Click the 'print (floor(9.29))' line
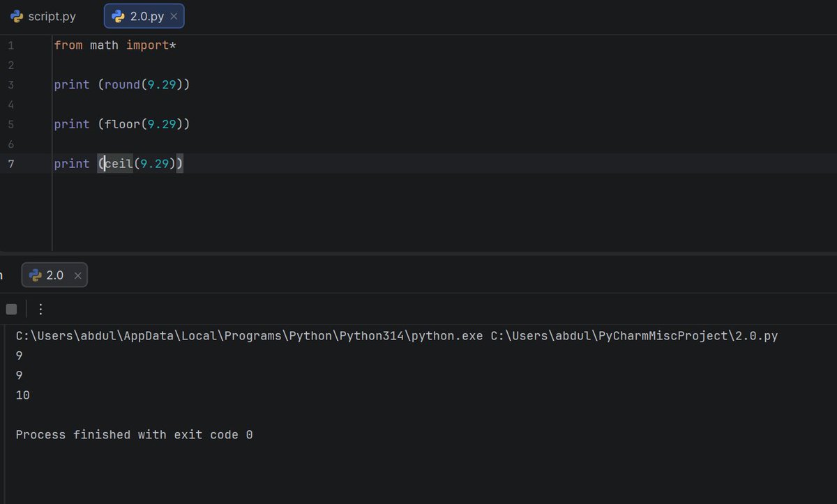The width and height of the screenshot is (837, 504). (122, 124)
